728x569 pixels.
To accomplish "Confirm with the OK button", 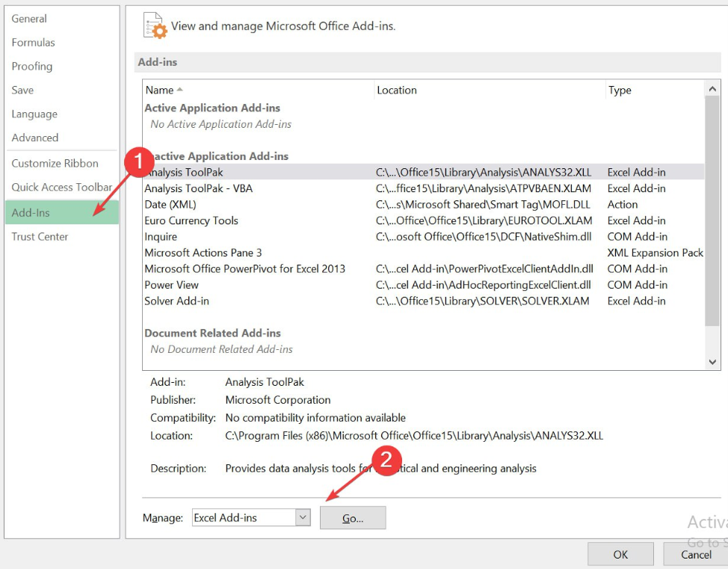I will [620, 555].
